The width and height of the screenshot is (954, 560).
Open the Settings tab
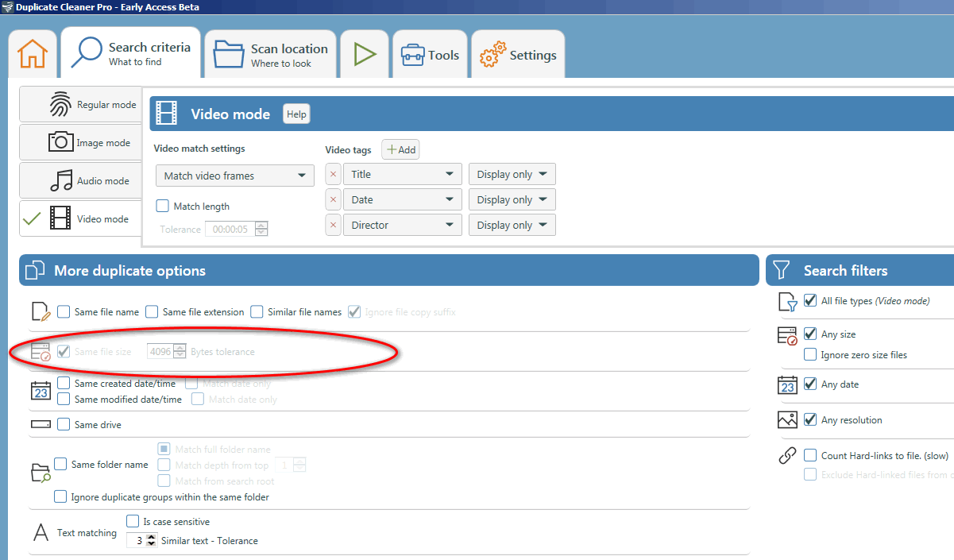(x=518, y=54)
